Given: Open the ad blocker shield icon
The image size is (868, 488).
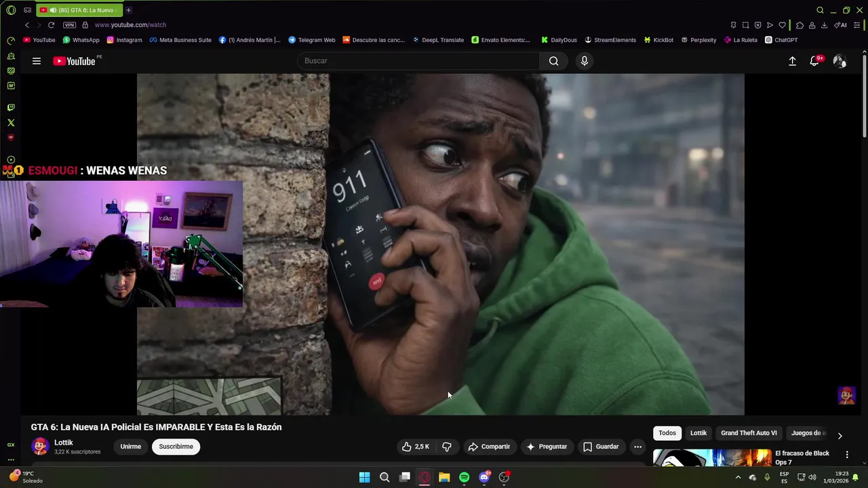Looking at the screenshot, I should pyautogui.click(x=757, y=25).
